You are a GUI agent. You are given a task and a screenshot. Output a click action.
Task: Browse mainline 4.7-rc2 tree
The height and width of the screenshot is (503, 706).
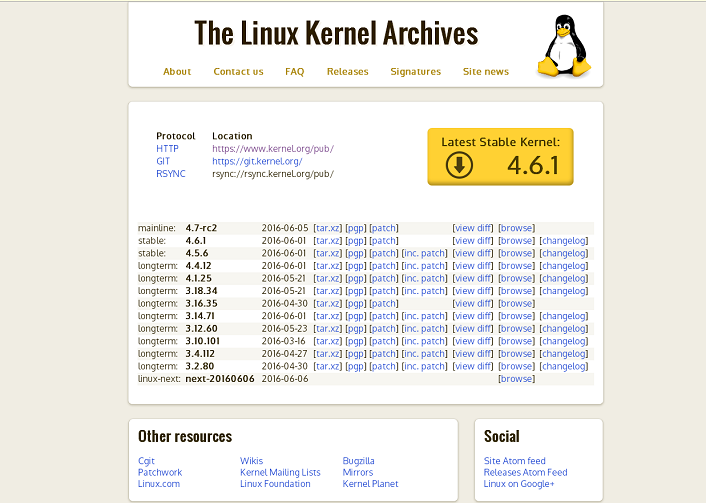click(516, 228)
